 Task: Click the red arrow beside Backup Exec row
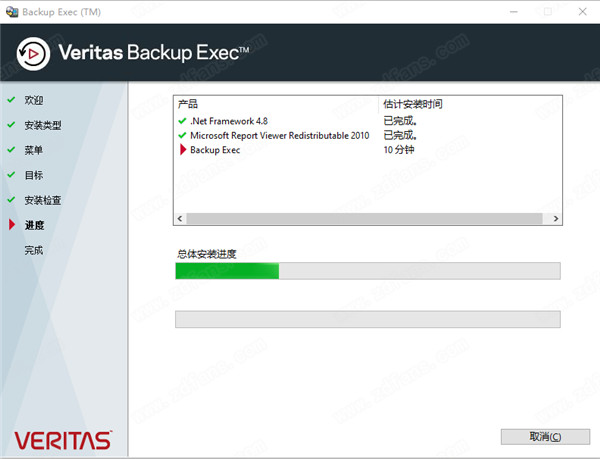pos(183,150)
